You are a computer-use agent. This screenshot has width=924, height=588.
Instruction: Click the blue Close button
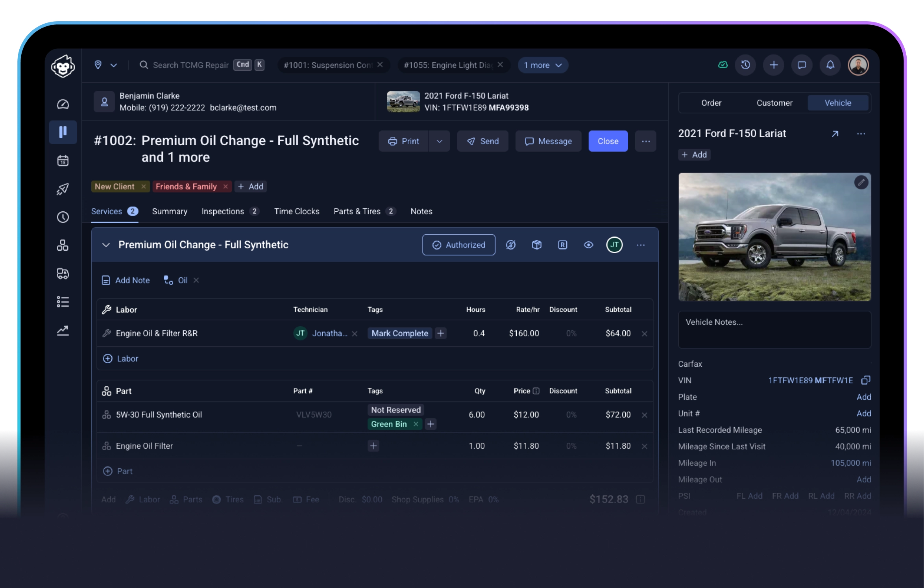click(x=608, y=141)
